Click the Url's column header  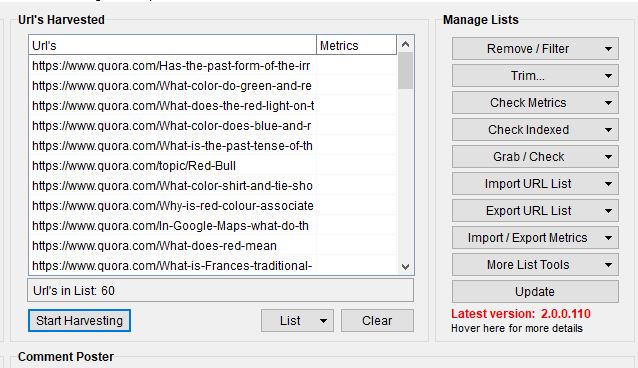click(173, 45)
